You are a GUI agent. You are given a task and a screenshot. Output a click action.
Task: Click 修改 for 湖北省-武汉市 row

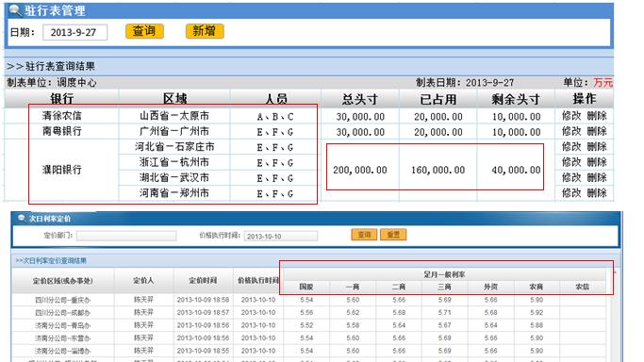click(571, 177)
